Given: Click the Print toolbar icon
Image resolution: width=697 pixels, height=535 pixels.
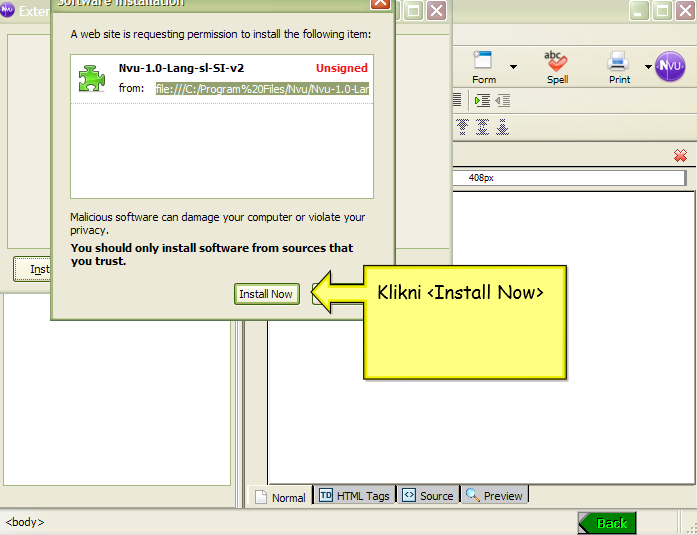Looking at the screenshot, I should tap(619, 66).
